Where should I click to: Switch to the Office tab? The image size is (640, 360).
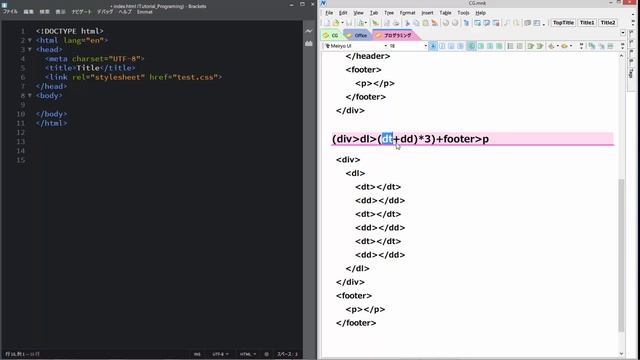pos(358,36)
